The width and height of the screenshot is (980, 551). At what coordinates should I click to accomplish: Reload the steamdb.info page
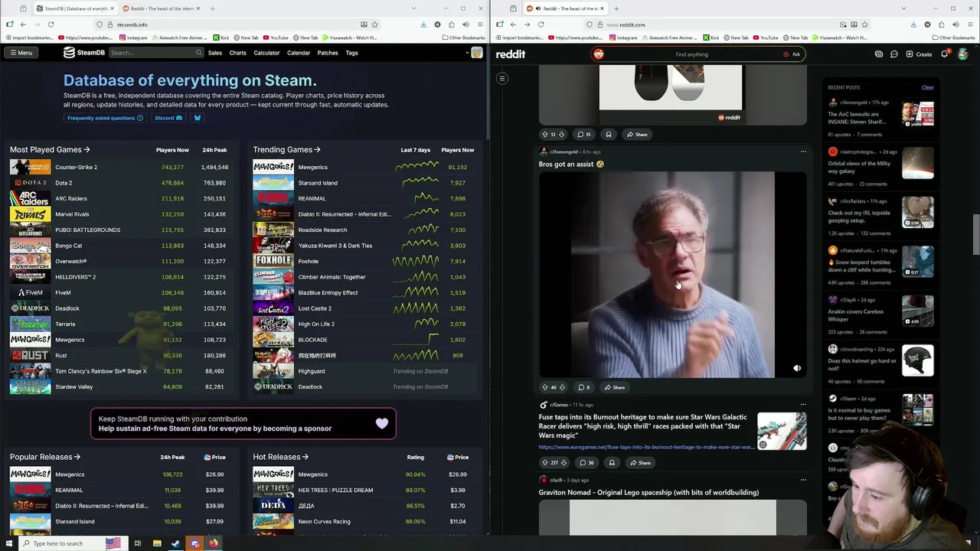(x=51, y=24)
